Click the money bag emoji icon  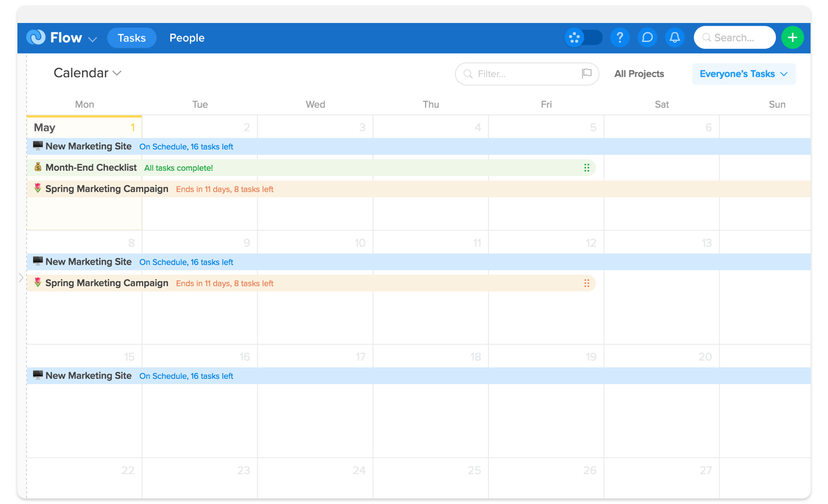pyautogui.click(x=38, y=167)
